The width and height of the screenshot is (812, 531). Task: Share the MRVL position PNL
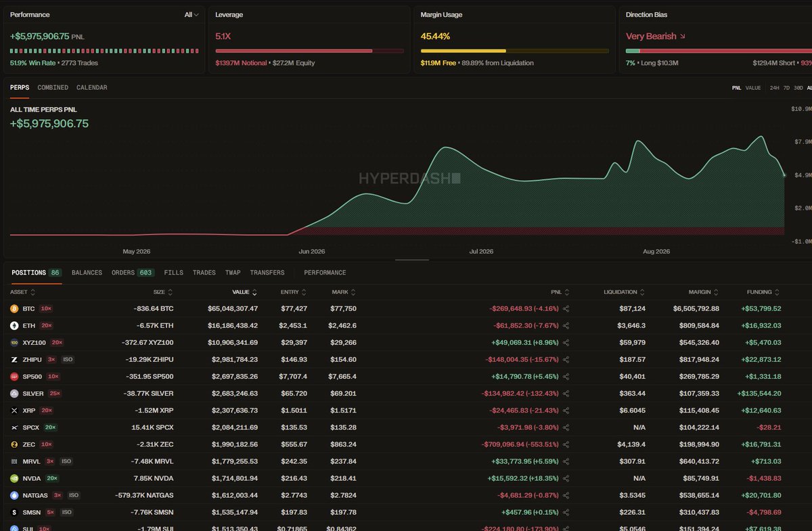[x=566, y=461]
